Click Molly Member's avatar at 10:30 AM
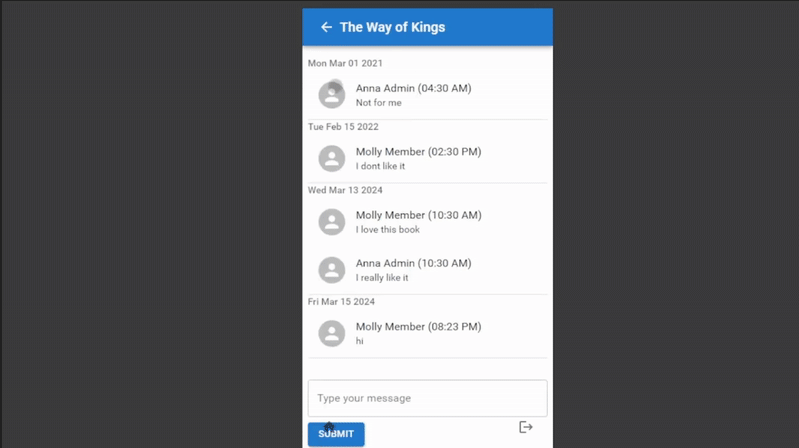 click(331, 222)
